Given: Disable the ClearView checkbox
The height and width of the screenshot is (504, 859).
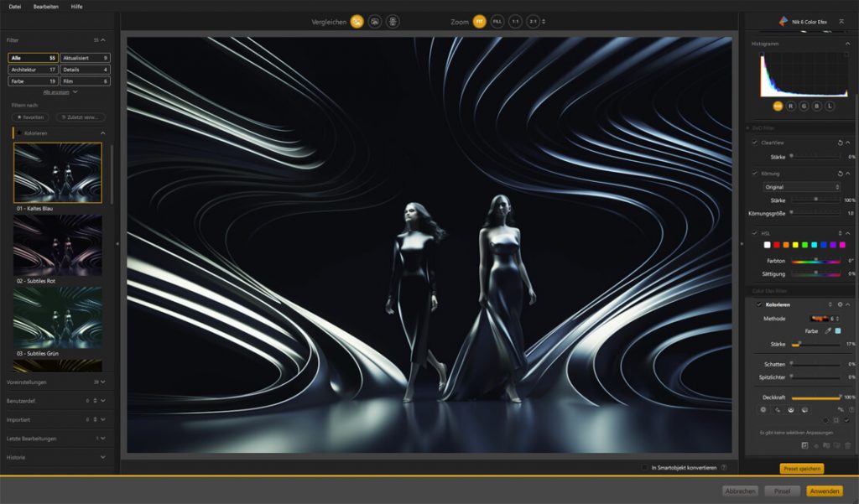Looking at the screenshot, I should pos(755,143).
